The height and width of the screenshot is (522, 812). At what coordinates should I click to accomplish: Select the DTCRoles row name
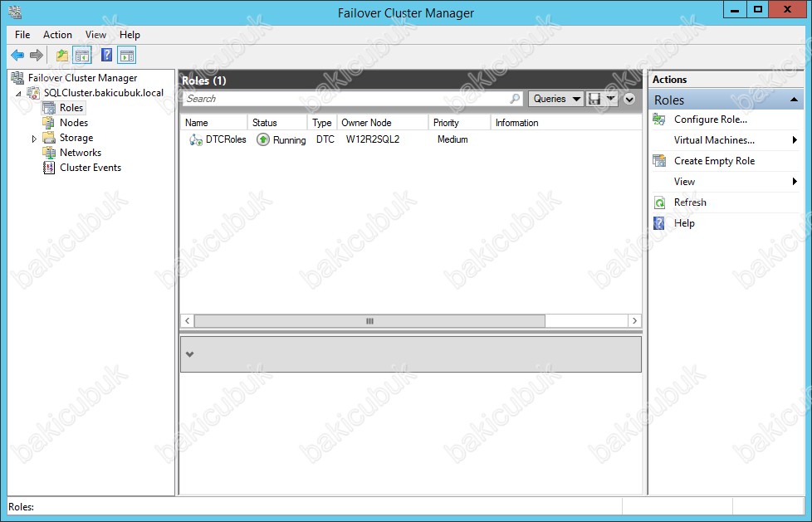(x=226, y=139)
